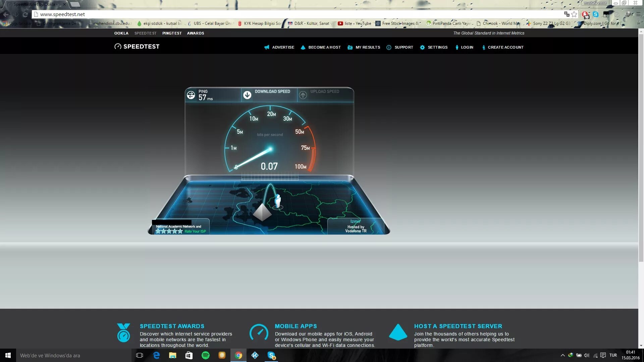Open the PintiPanda Canlı Yayın bookmark
The image size is (644, 362).
pos(449,23)
